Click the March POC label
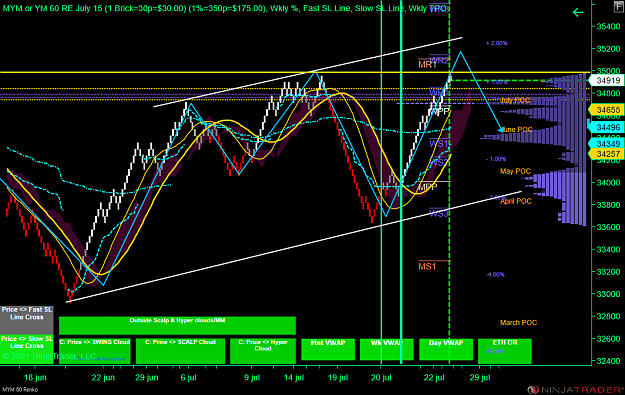Viewport: 625px width, 395px height. pyautogui.click(x=518, y=322)
